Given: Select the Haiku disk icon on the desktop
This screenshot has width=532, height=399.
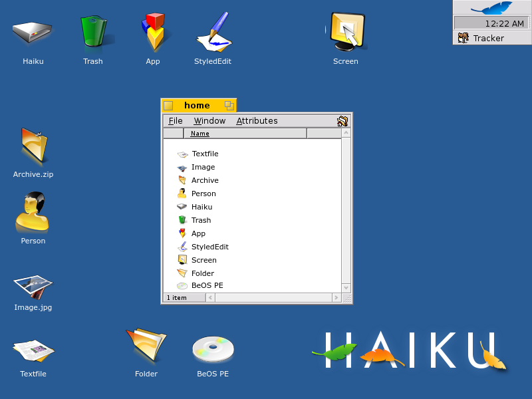Looking at the screenshot, I should tap(32, 32).
